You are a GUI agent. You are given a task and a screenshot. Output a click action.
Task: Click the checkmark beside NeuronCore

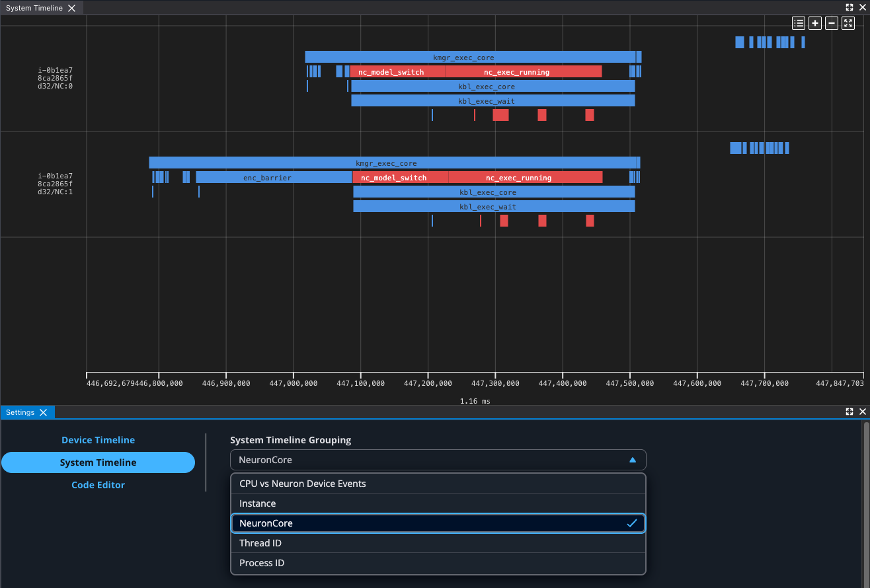pos(633,523)
